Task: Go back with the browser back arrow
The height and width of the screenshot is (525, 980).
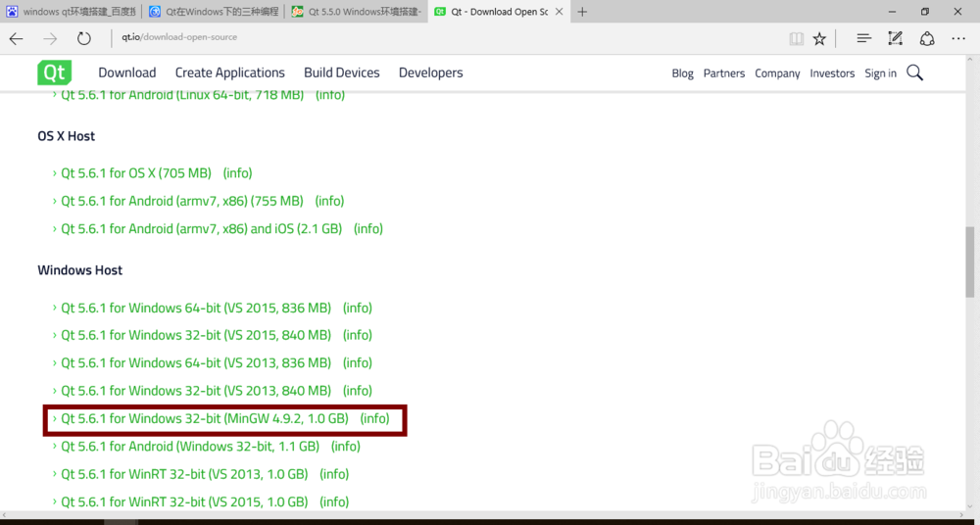Action: [x=17, y=39]
